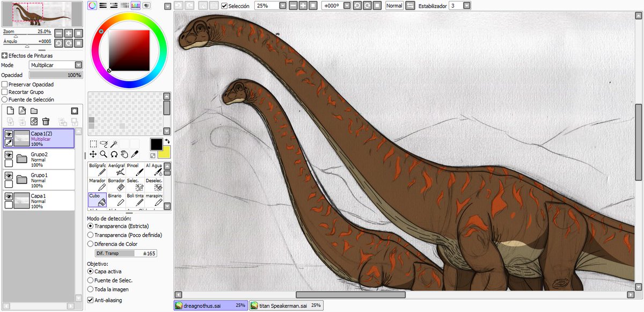The height and width of the screenshot is (312, 644).
Task: Select the marapino custom pen tool
Action: coord(154,200)
